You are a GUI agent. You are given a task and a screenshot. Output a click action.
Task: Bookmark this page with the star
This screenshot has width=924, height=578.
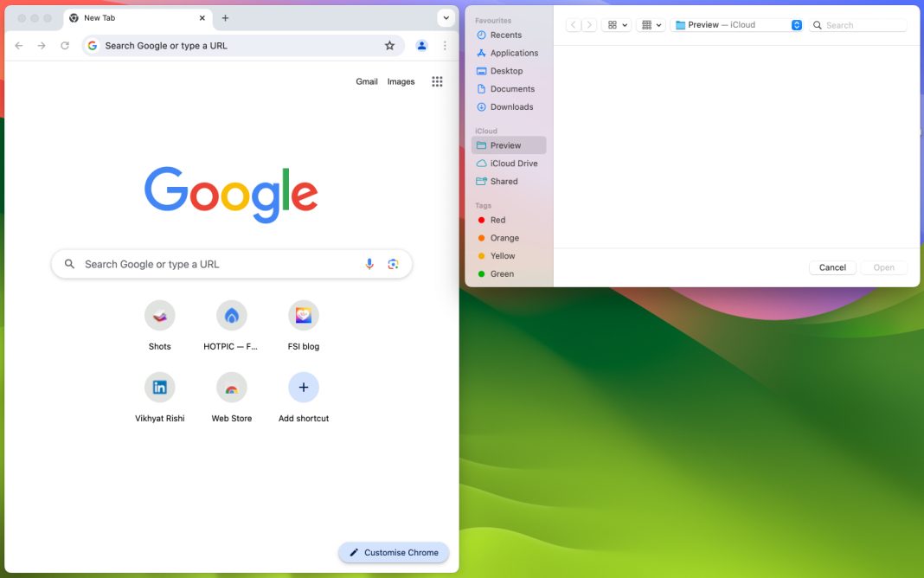pyautogui.click(x=389, y=45)
